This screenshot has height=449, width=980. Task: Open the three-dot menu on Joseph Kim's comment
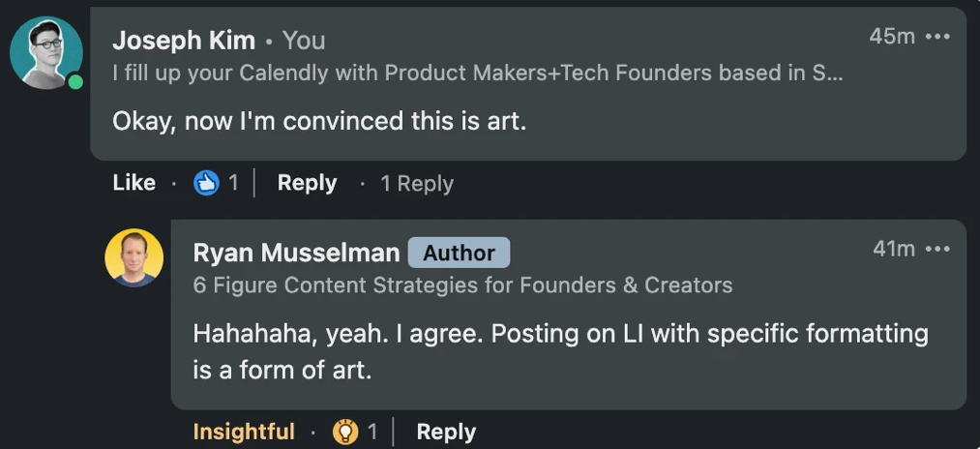pos(937,37)
